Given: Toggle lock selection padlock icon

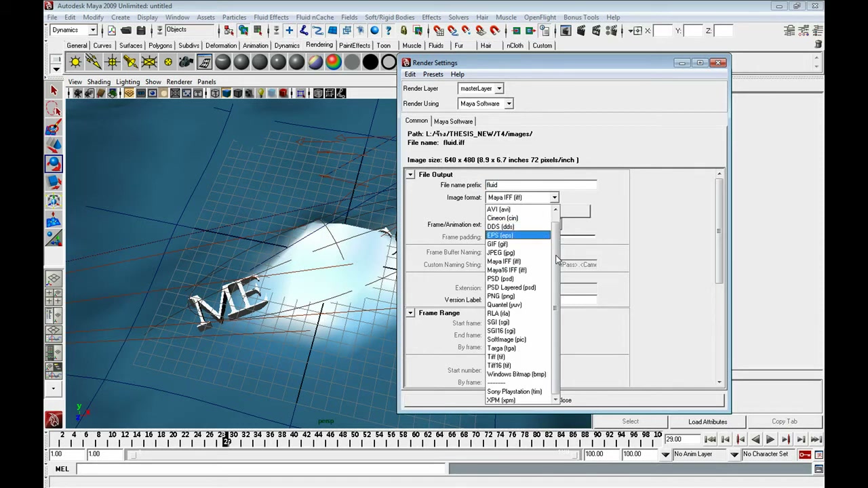Looking at the screenshot, I should tap(403, 30).
